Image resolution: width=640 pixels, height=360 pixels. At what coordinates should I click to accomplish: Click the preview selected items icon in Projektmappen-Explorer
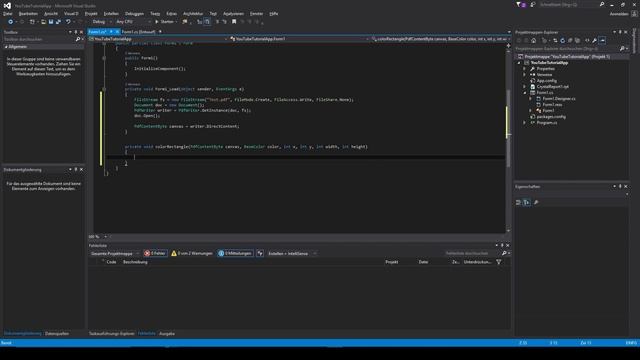click(x=602, y=40)
